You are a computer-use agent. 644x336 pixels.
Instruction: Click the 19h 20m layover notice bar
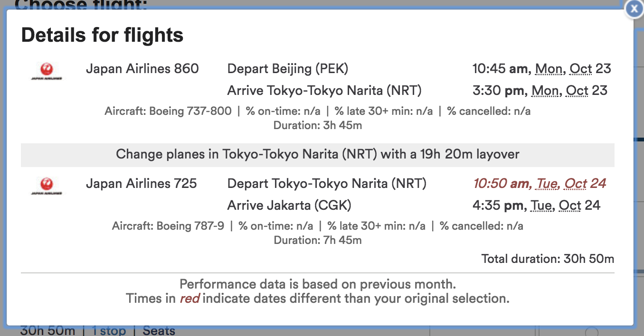pos(318,155)
